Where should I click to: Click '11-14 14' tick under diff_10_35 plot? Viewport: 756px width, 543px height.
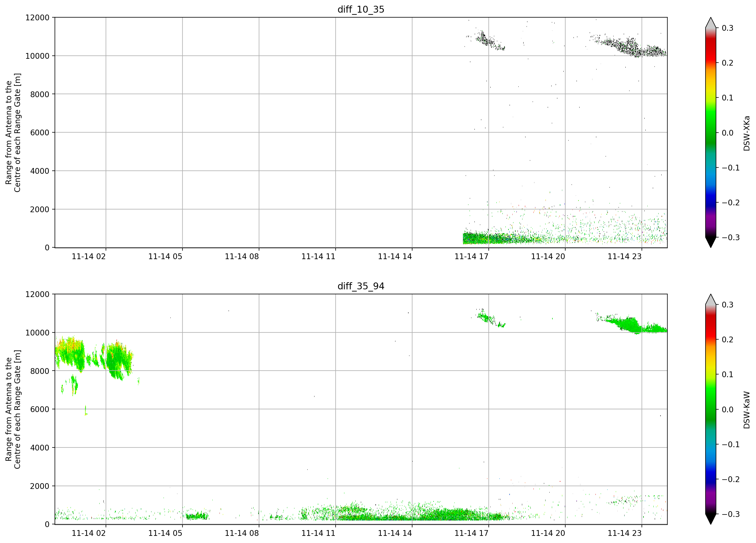point(395,256)
